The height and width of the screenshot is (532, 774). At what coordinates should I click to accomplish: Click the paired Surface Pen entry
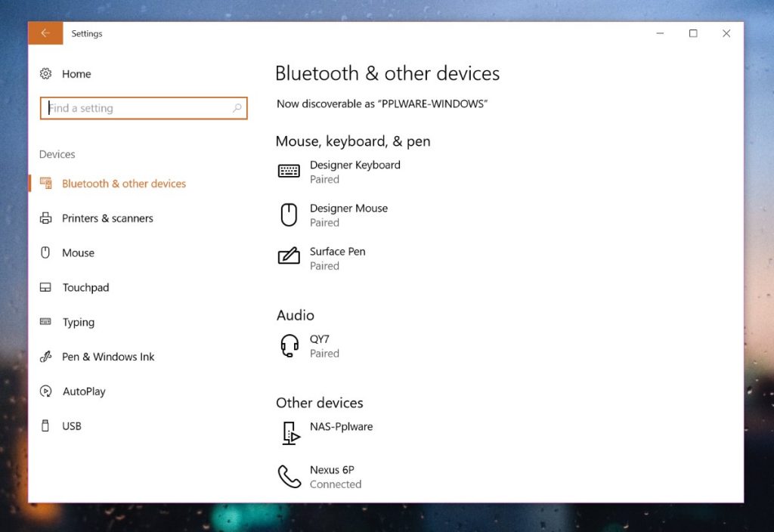(x=337, y=258)
